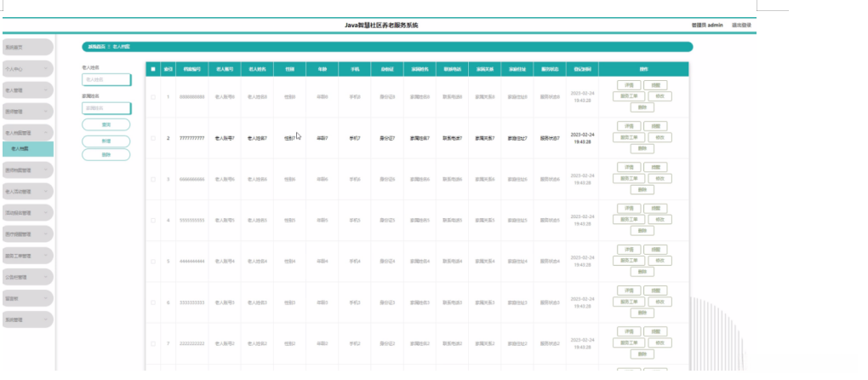Screen dimensions: 868x380
Task: Tick checkbox for row 7777777777
Action: [x=153, y=138]
